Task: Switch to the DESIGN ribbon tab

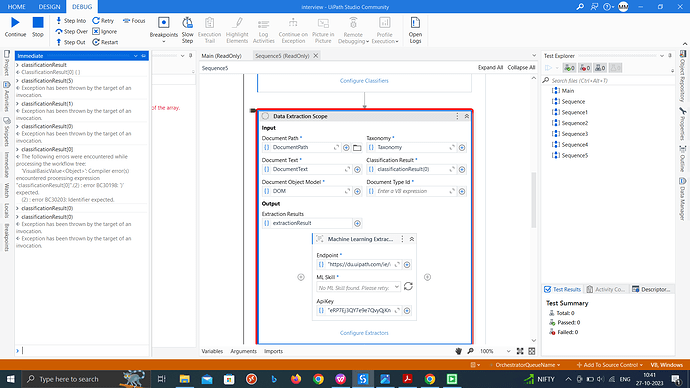Action: point(49,7)
